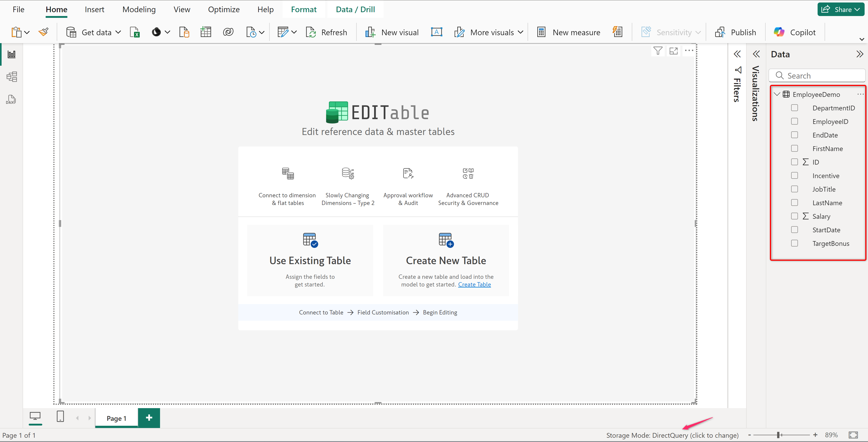Image resolution: width=868 pixels, height=442 pixels.
Task: Enable the JobTitle field checkbox
Action: (794, 189)
